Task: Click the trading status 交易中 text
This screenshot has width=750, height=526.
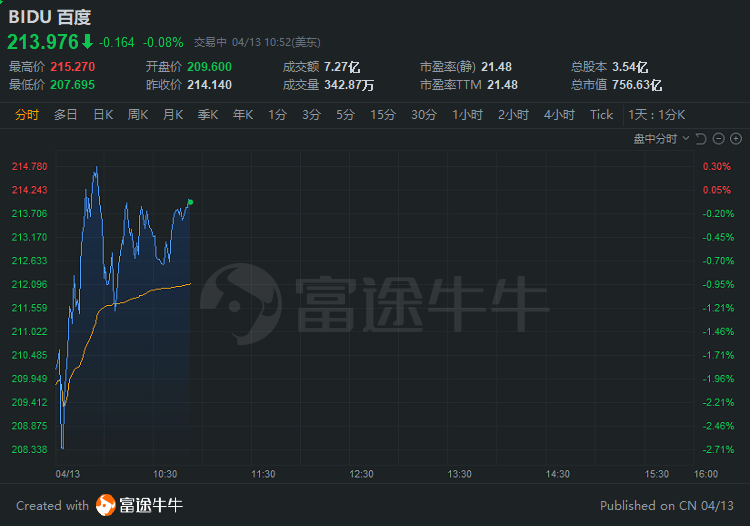Action: tap(210, 43)
